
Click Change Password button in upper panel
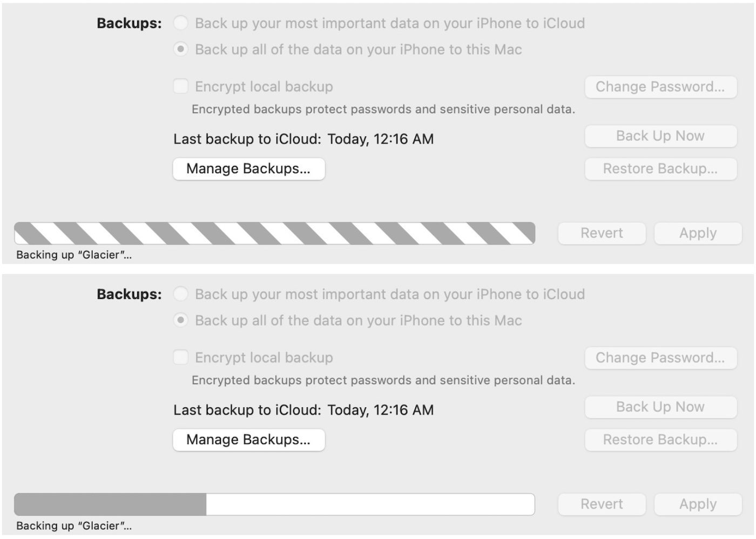(660, 87)
